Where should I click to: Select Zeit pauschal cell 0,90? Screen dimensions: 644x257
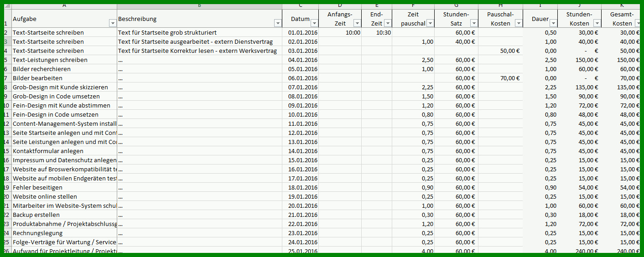pyautogui.click(x=413, y=187)
